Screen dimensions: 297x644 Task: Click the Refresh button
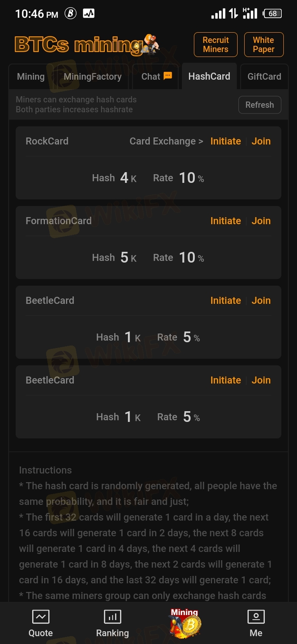[x=259, y=105]
